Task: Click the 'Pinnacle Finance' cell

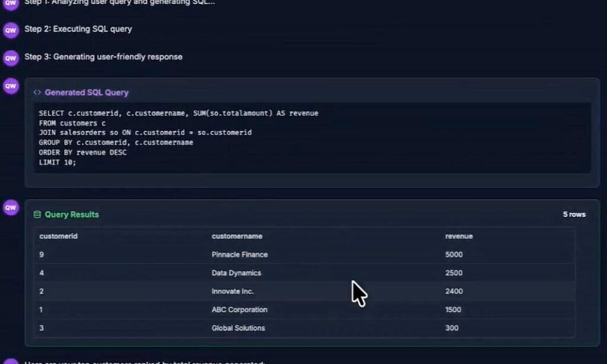Action: [x=239, y=254]
